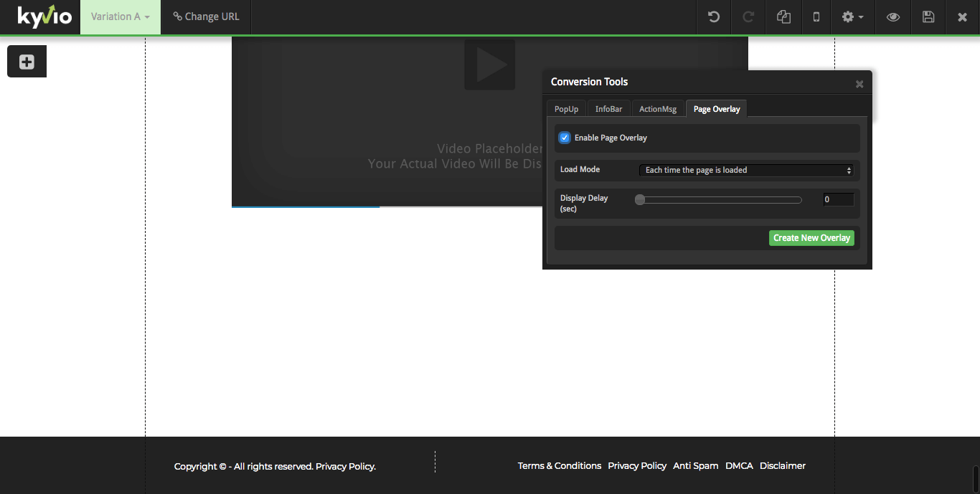Click the add element plus button
This screenshot has height=494, width=980.
[27, 62]
